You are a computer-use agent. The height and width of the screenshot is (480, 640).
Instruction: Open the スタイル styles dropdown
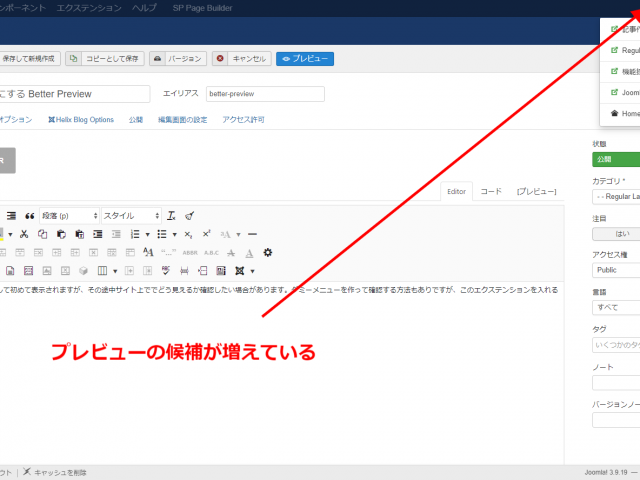point(131,216)
